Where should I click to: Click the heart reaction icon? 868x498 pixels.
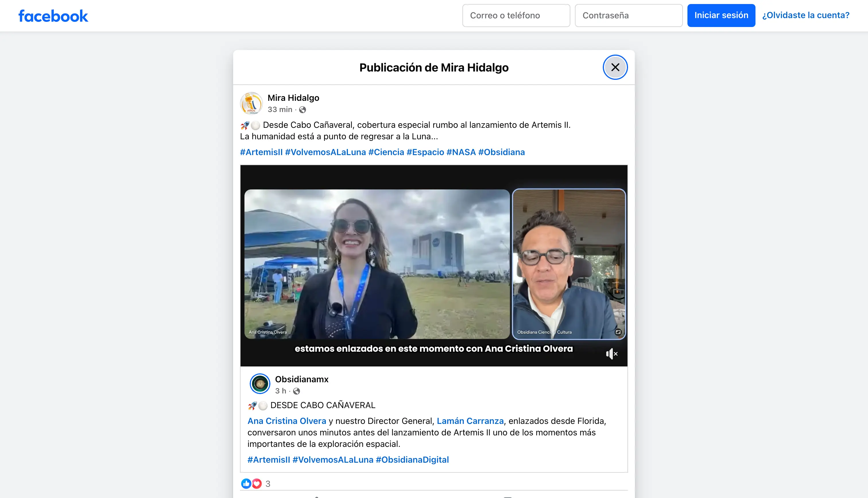click(x=257, y=483)
